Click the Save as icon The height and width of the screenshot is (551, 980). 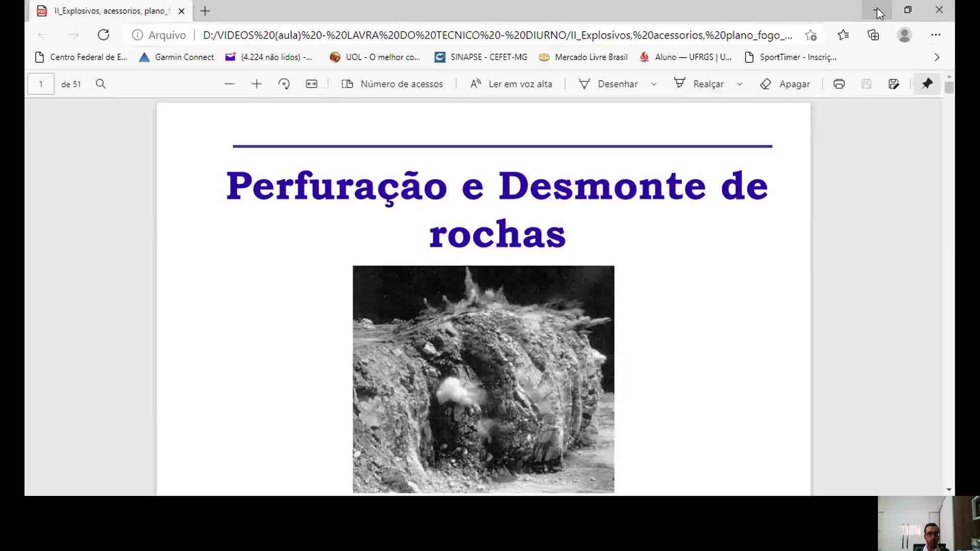pos(894,84)
